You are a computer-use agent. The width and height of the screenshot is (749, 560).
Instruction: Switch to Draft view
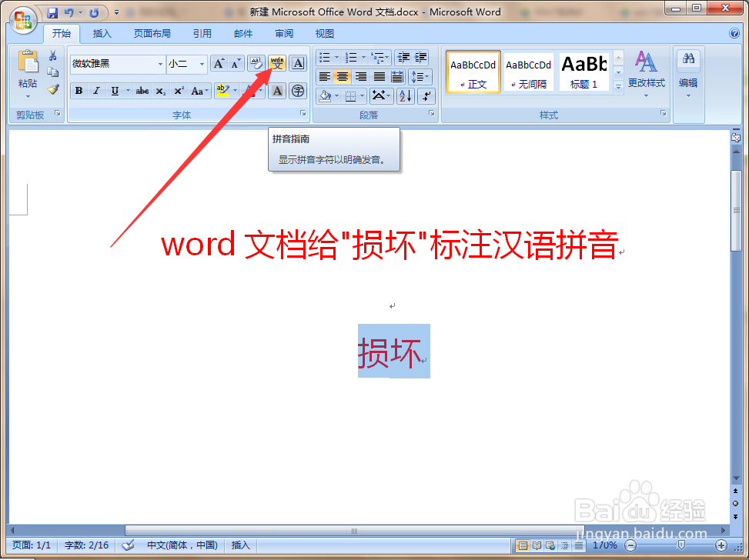point(578,545)
